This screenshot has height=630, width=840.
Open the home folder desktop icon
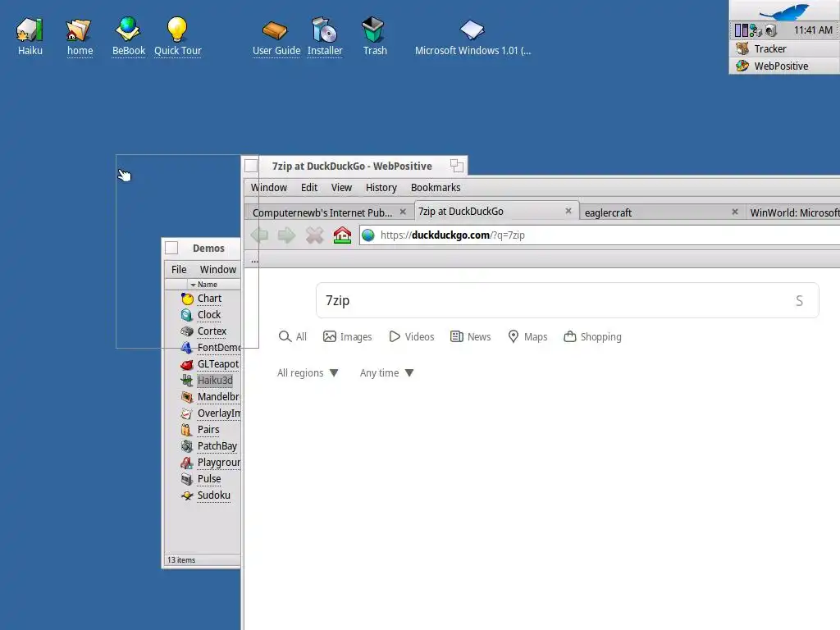(x=78, y=30)
